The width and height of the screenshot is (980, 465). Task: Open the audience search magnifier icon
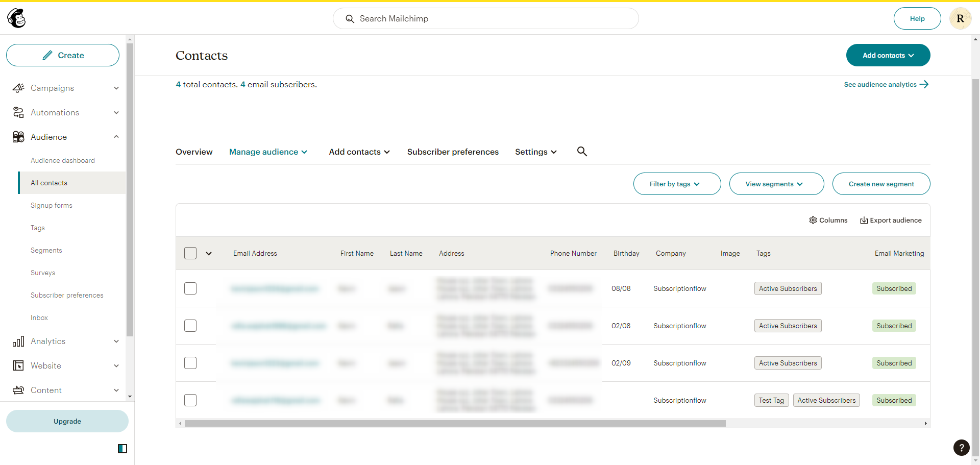(582, 151)
